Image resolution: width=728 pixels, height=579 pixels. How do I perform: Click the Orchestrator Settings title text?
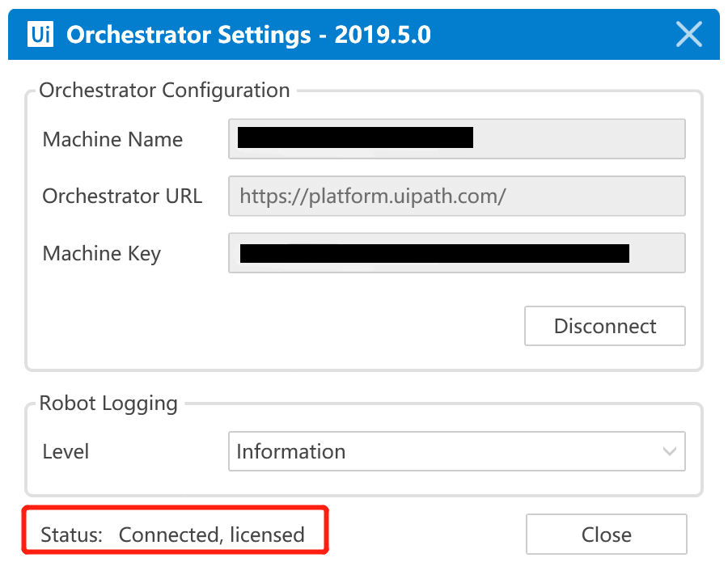tap(248, 35)
